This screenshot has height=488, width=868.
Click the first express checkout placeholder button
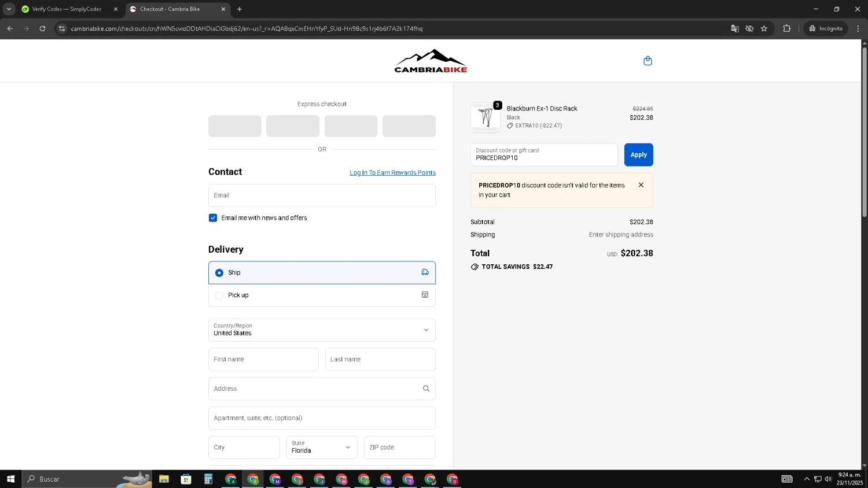coord(234,126)
